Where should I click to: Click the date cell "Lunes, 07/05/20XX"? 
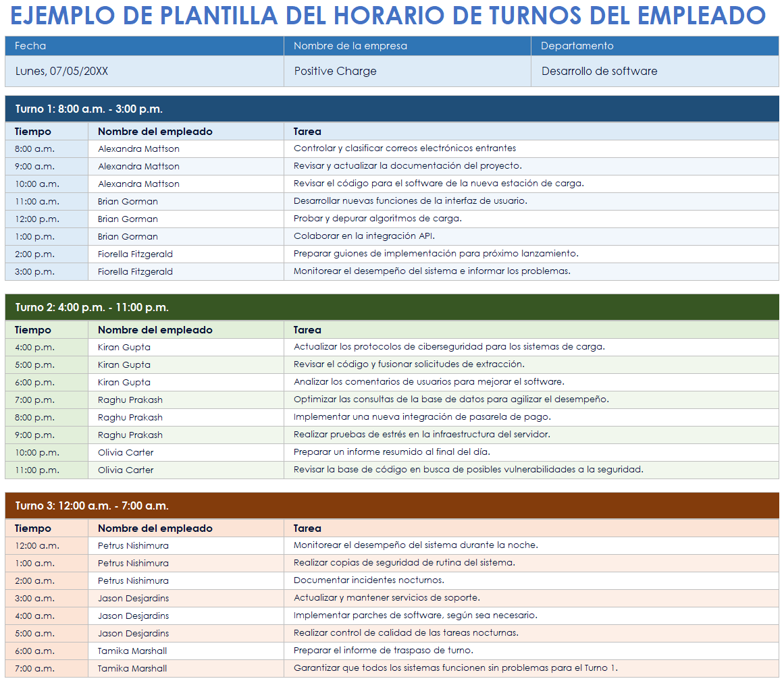click(62, 72)
